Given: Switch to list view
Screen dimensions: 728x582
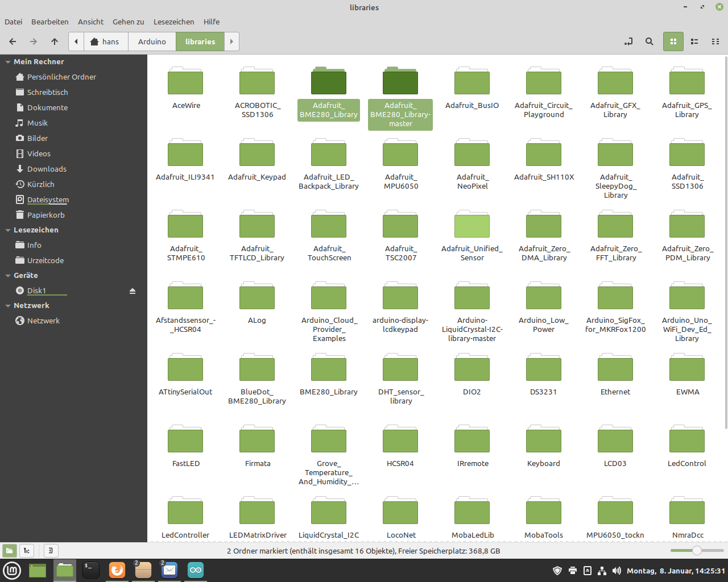Looking at the screenshot, I should (694, 41).
